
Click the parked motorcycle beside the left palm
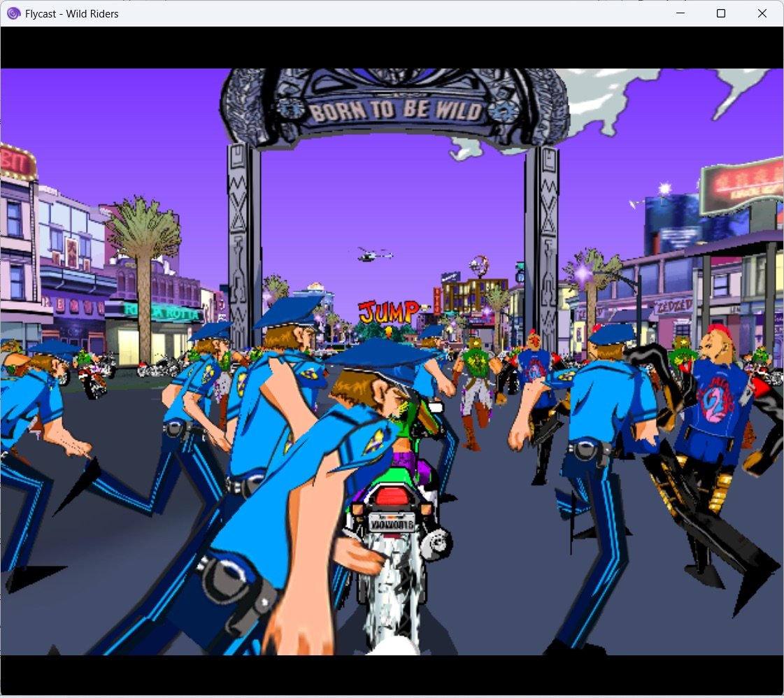pyautogui.click(x=158, y=366)
